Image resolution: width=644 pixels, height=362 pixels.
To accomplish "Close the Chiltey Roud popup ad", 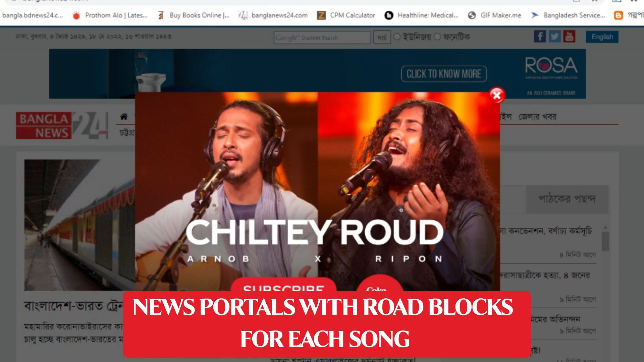I will (x=497, y=96).
